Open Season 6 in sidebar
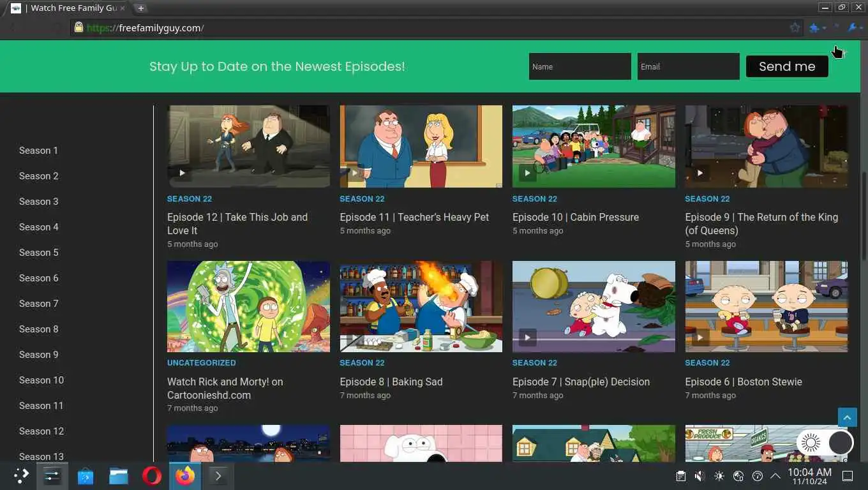 coord(38,278)
